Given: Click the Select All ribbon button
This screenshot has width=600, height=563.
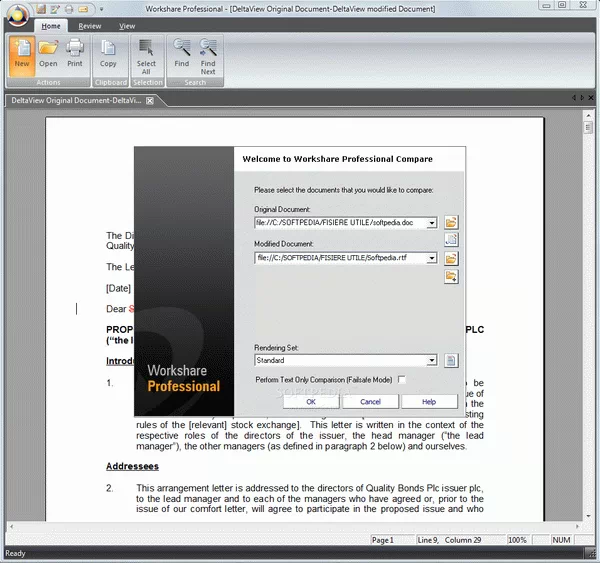Looking at the screenshot, I should [146, 57].
